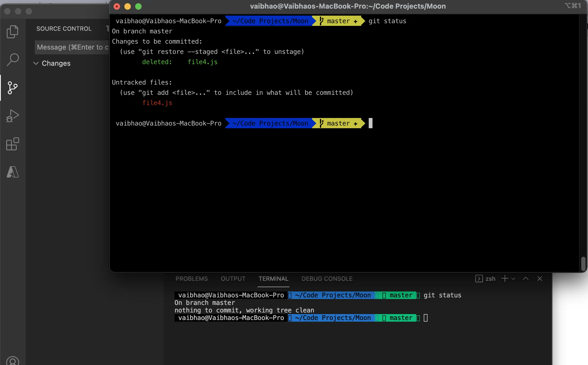Close the terminal panel with X
The width and height of the screenshot is (588, 365).
pos(539,279)
